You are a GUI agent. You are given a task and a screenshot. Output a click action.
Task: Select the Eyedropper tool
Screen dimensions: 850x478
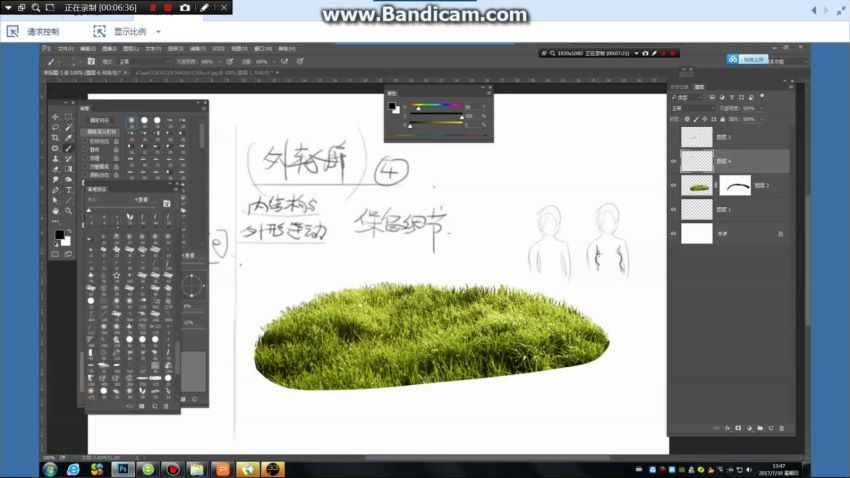pos(68,138)
